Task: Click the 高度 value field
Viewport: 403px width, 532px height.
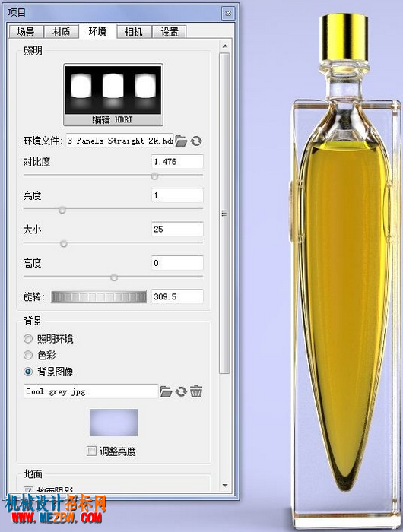Action: point(177,263)
